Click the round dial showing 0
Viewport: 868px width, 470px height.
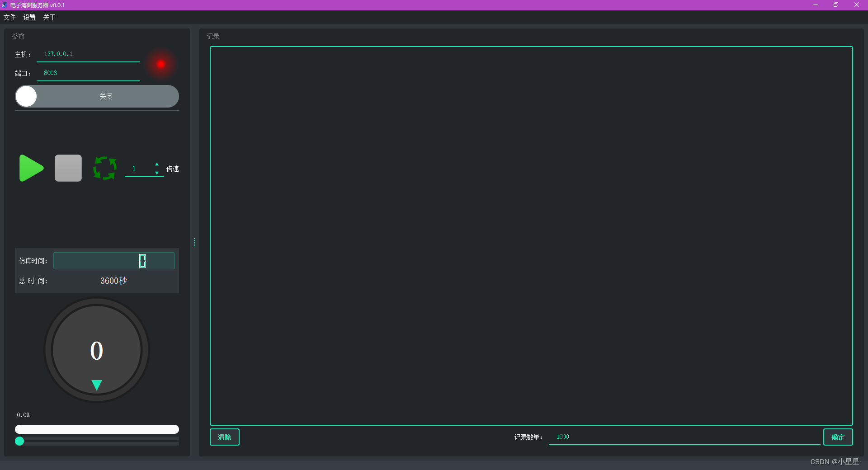click(x=97, y=349)
